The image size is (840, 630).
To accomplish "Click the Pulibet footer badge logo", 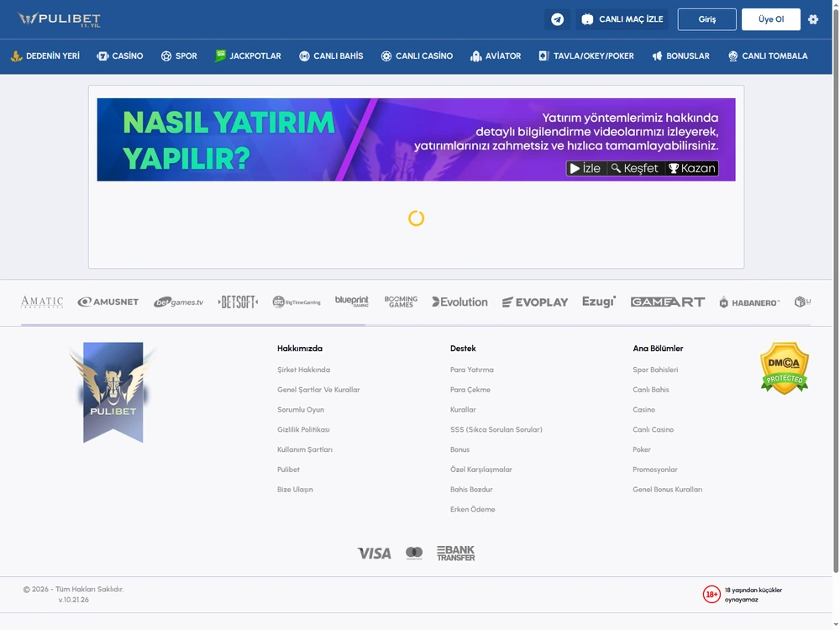I will point(113,392).
